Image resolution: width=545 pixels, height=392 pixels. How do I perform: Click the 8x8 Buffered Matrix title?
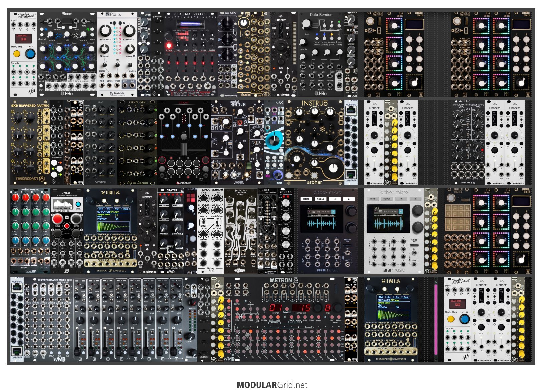30,105
